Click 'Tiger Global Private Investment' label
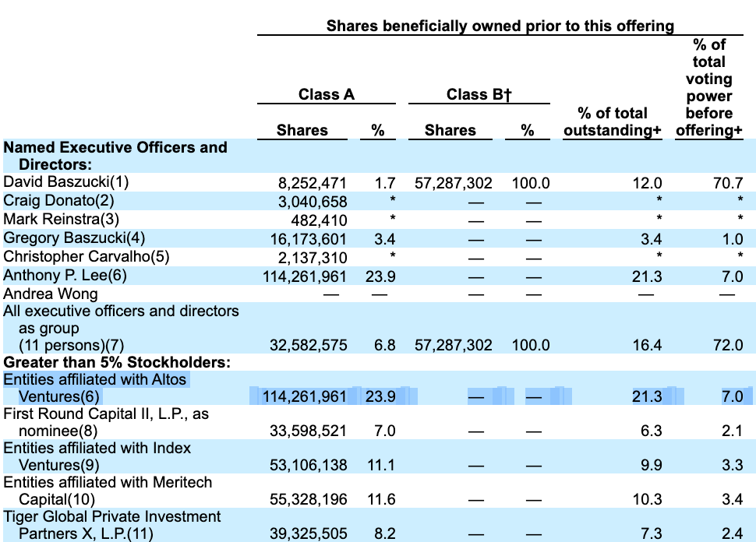 point(112,516)
